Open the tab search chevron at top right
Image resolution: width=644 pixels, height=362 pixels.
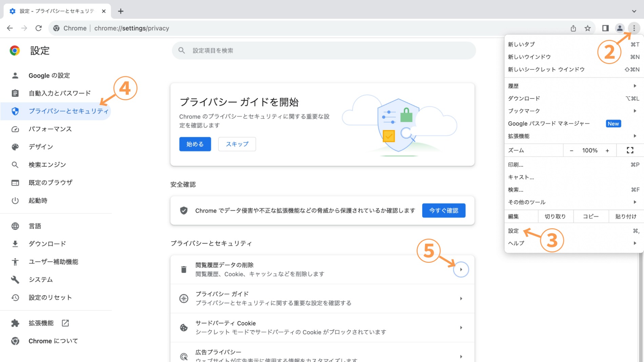(x=634, y=11)
